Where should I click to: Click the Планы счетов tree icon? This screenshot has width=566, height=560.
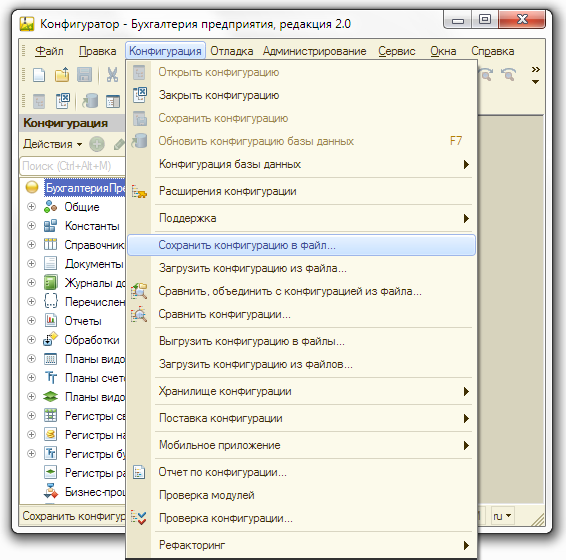click(51, 377)
